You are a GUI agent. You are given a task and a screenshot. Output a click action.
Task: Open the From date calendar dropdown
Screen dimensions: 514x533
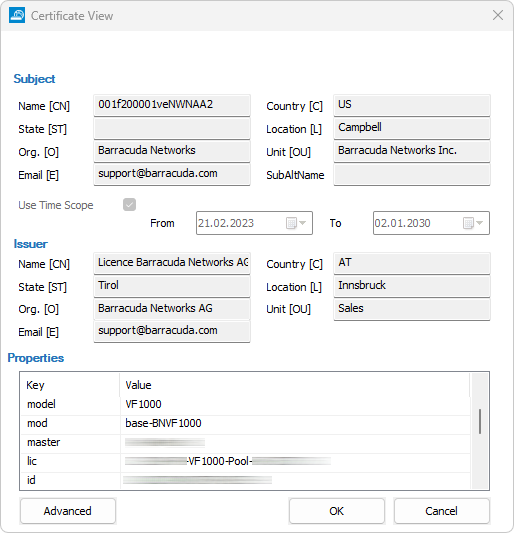click(296, 223)
